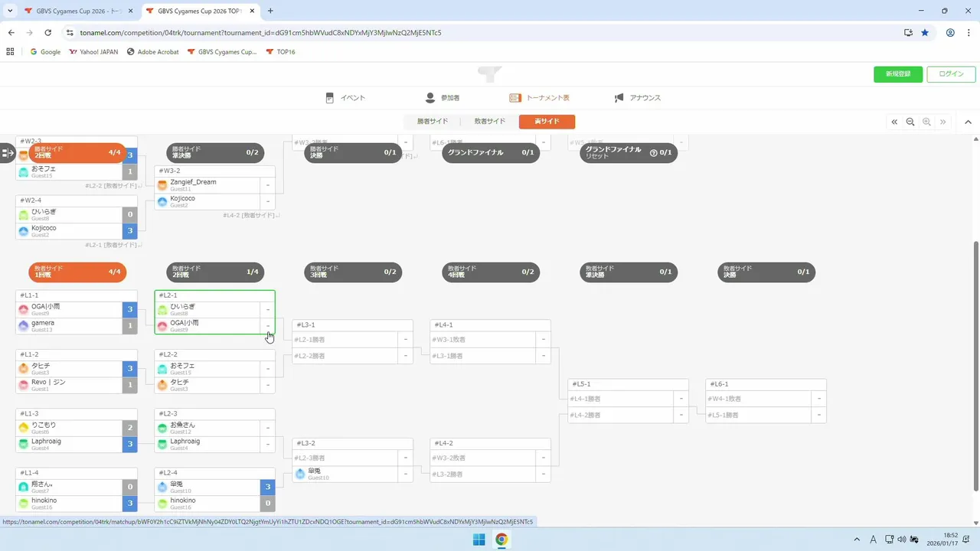Open match #L6-1 header
This screenshot has width=980, height=551.
[x=766, y=384]
